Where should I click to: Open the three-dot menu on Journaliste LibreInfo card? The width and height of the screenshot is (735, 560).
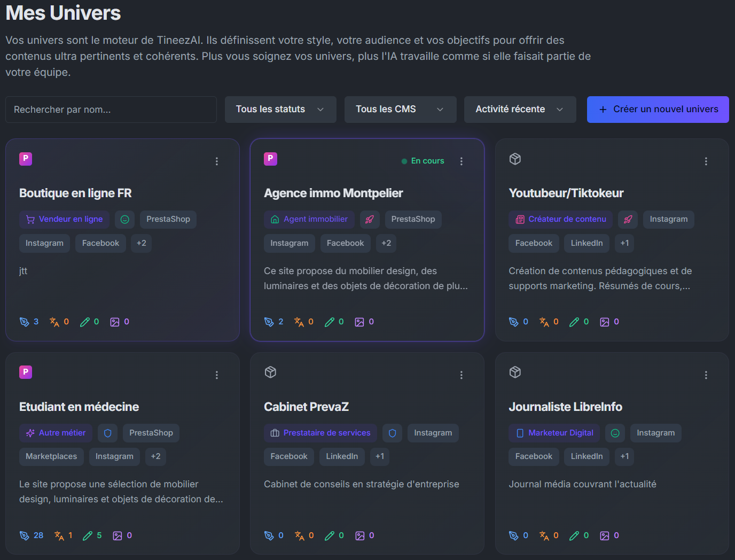pos(706,375)
